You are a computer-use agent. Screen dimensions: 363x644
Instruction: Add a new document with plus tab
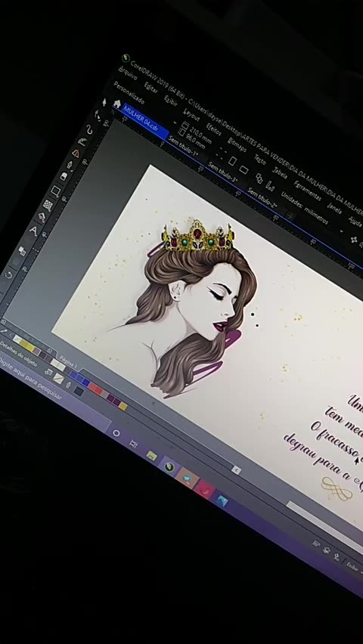pos(290,215)
